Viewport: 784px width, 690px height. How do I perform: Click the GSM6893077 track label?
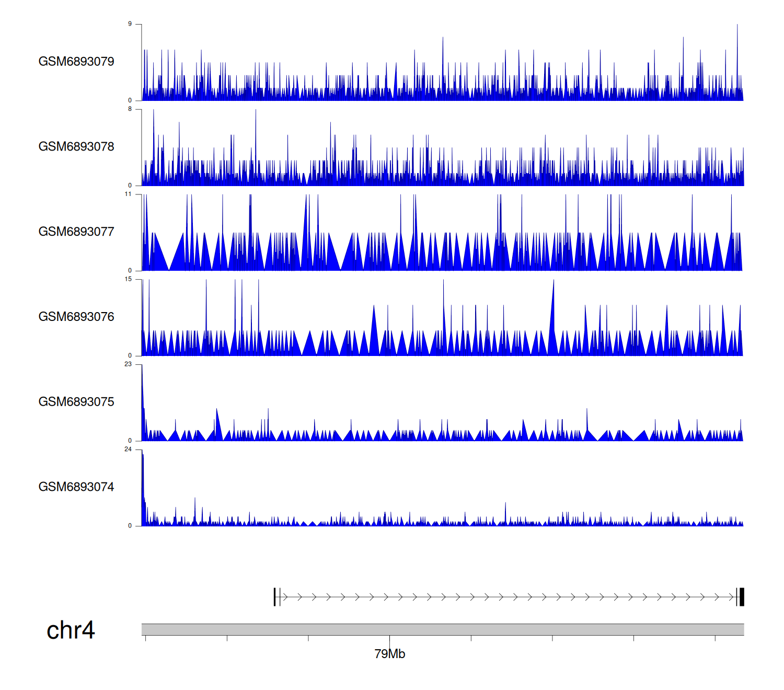[76, 232]
